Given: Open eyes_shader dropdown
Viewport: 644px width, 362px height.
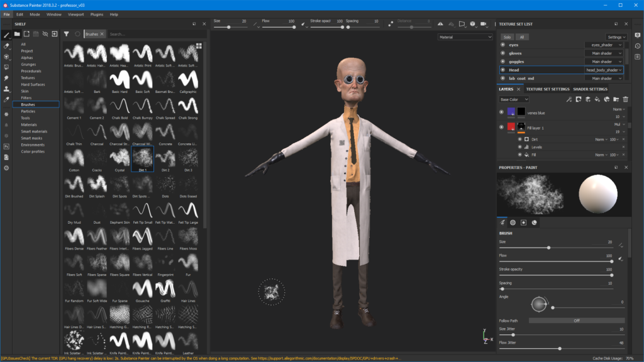Looking at the screenshot, I should 604,45.
